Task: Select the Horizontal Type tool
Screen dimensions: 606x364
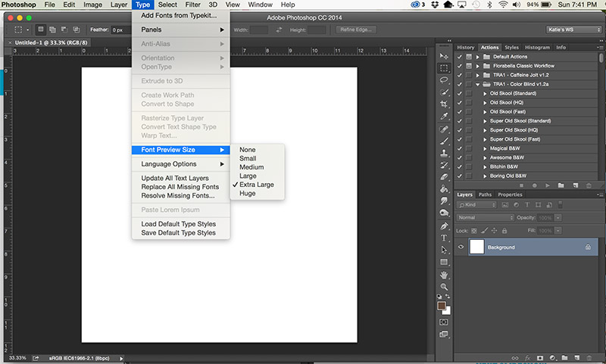Action: tap(444, 238)
